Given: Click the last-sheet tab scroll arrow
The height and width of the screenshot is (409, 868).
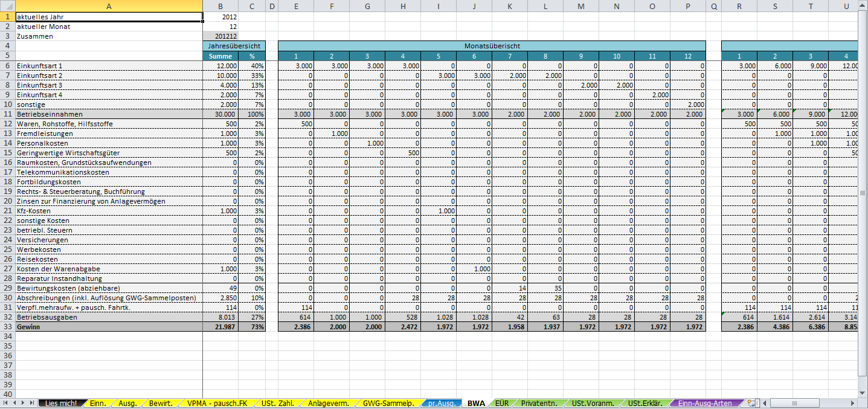Looking at the screenshot, I should pyautogui.click(x=31, y=402).
